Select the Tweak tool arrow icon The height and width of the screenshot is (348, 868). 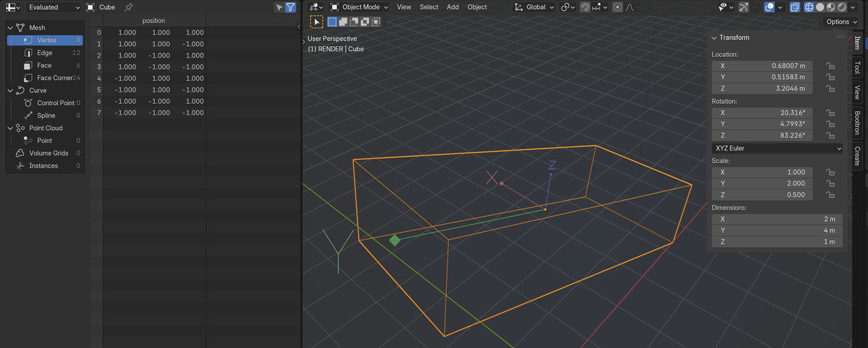tap(317, 22)
